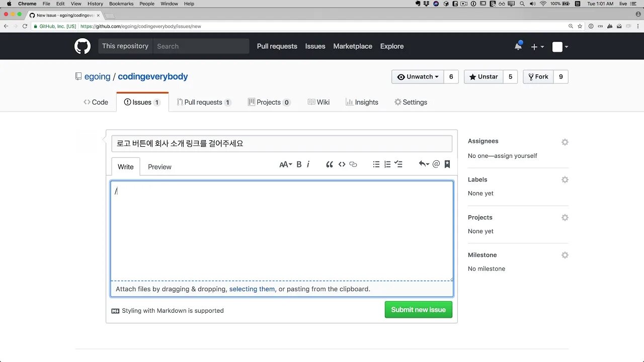
Task: Open the notifications bell
Action: coord(518,46)
